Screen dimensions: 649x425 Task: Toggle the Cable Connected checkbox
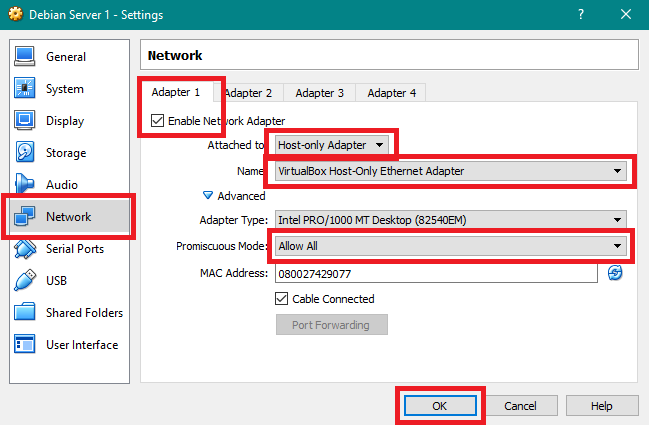coord(281,298)
